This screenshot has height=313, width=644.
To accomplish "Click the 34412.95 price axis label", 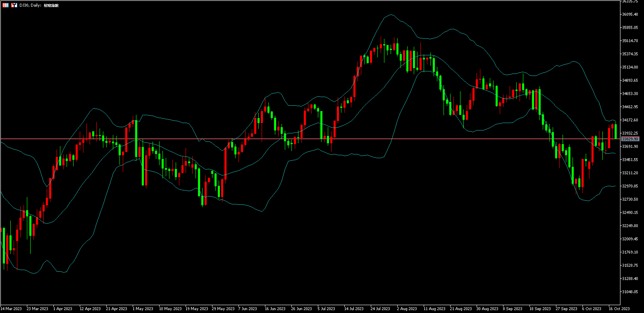I will click(630, 107).
